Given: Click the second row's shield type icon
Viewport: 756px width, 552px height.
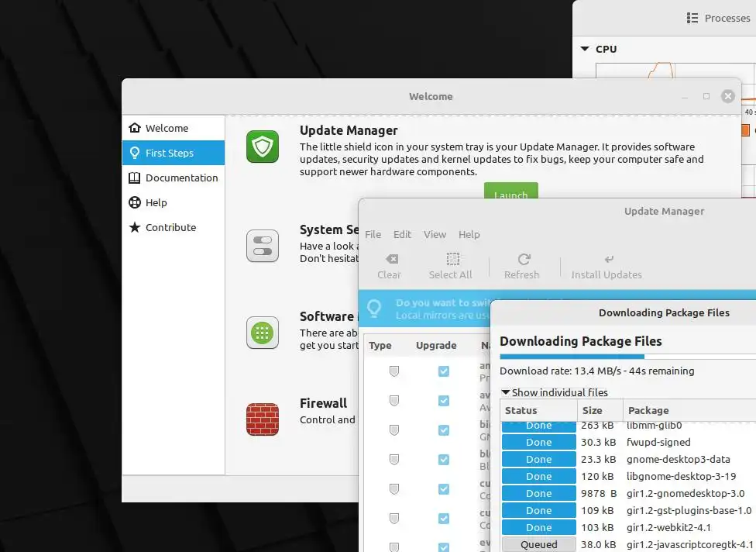Looking at the screenshot, I should (394, 401).
